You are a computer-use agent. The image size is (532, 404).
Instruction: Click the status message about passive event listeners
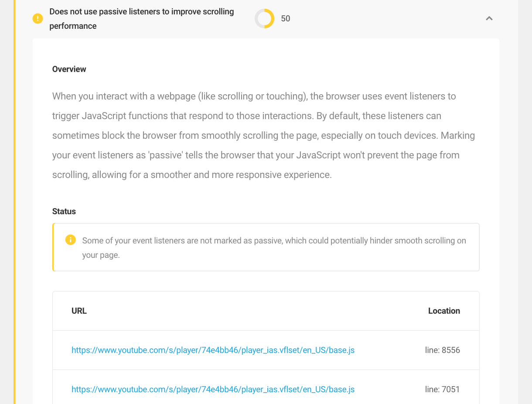pyautogui.click(x=274, y=247)
